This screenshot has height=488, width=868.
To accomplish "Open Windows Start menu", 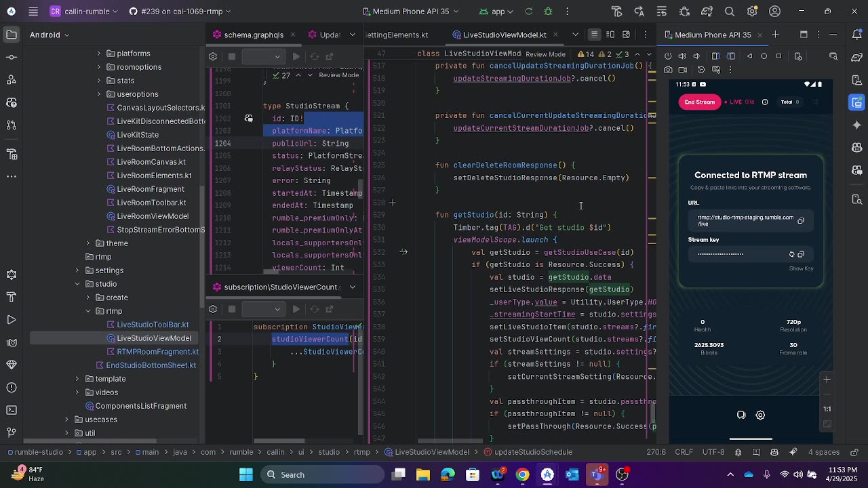I will [245, 474].
